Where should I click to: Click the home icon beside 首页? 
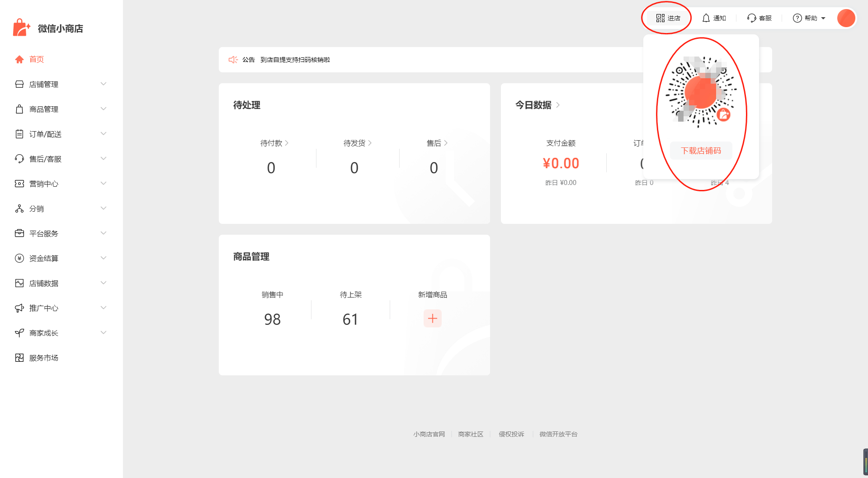pyautogui.click(x=19, y=59)
